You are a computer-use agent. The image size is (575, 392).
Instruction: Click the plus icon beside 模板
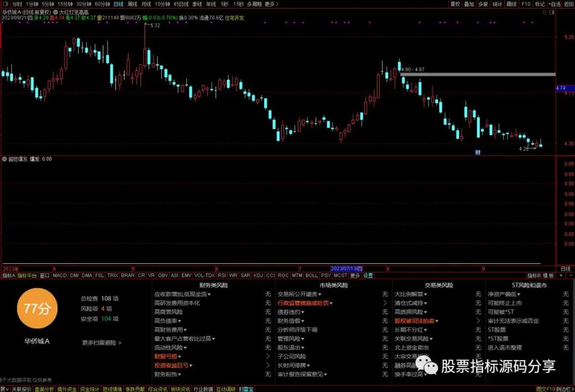(x=561, y=276)
